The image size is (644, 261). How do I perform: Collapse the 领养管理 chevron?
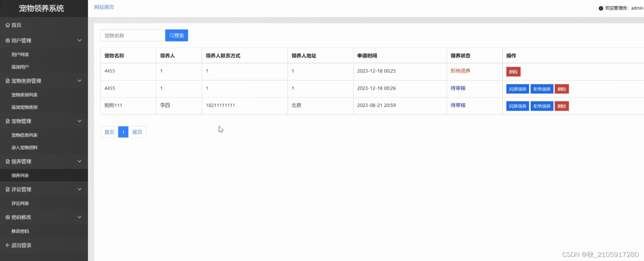click(x=79, y=161)
